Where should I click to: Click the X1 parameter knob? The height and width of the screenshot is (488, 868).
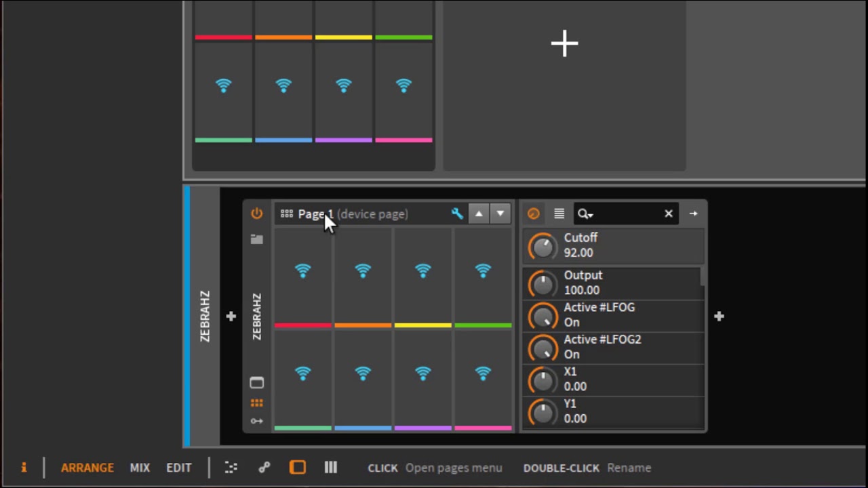(542, 380)
